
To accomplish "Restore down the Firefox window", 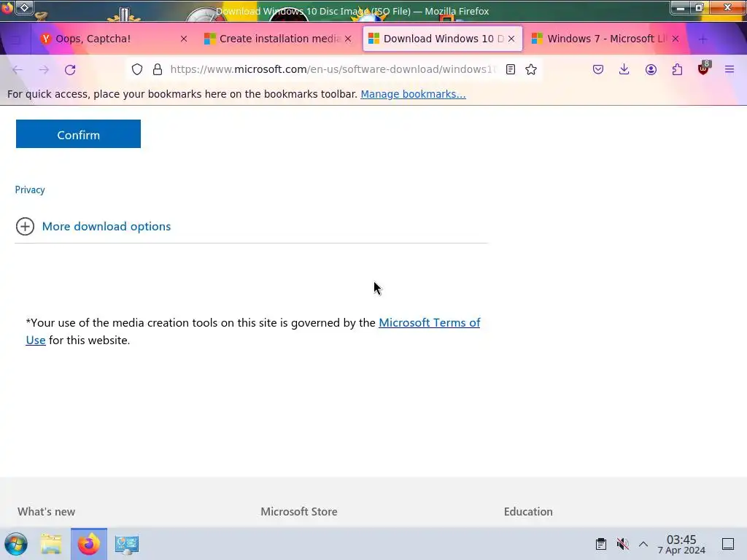I will [x=700, y=8].
